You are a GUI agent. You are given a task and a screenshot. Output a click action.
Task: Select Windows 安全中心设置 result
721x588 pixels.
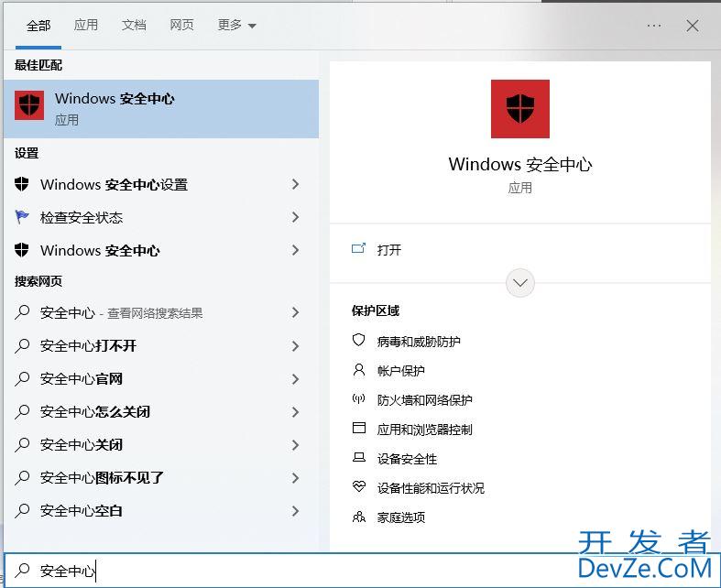[161, 184]
